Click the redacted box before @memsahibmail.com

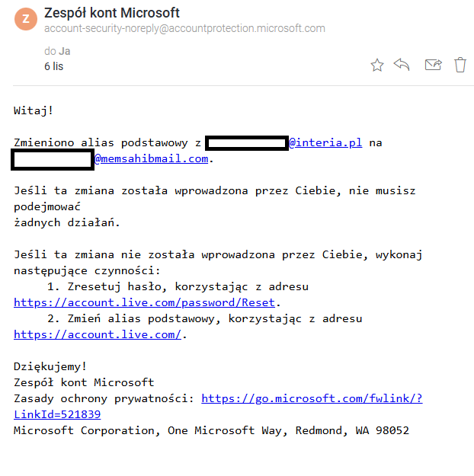point(53,159)
